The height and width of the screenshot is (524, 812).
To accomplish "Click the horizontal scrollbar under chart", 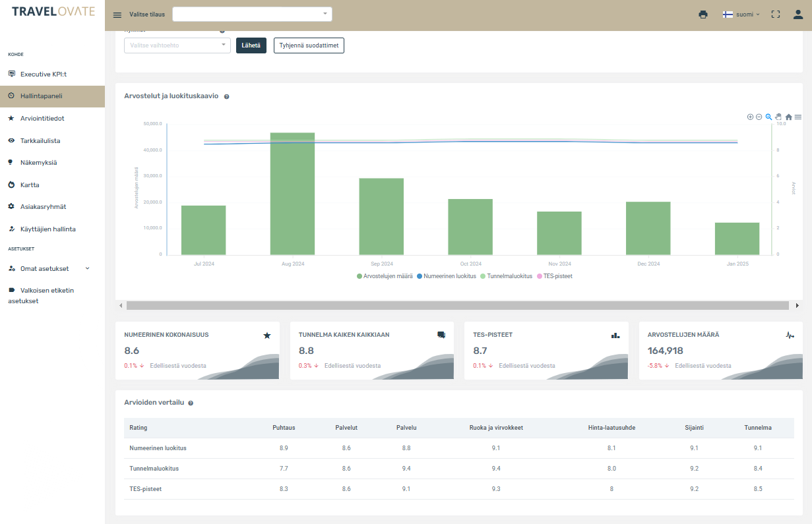I will 457,306.
